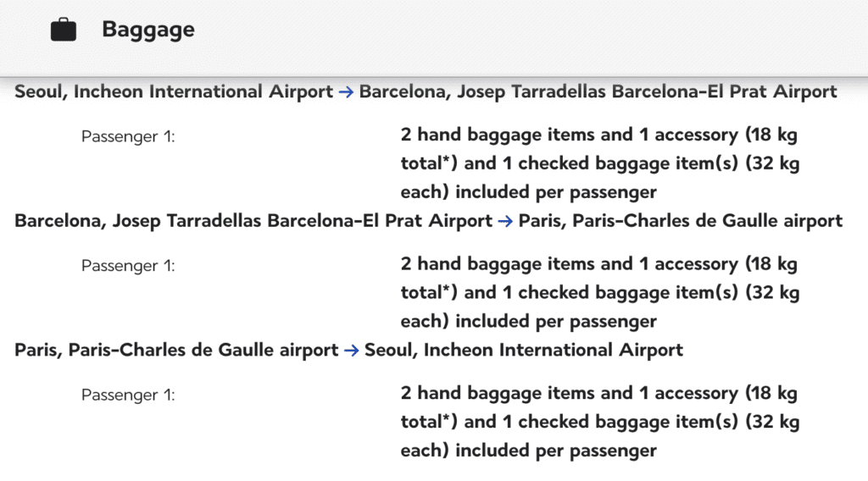Viewport: 868px width, 481px height.
Task: Click the "32 kg each" text in last allowance
Action: click(772, 423)
